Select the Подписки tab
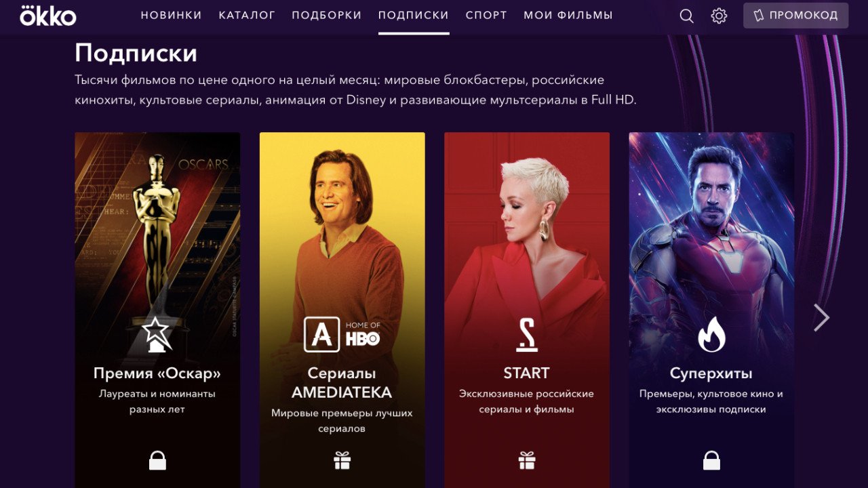Viewport: 868px width, 488px height. (414, 15)
